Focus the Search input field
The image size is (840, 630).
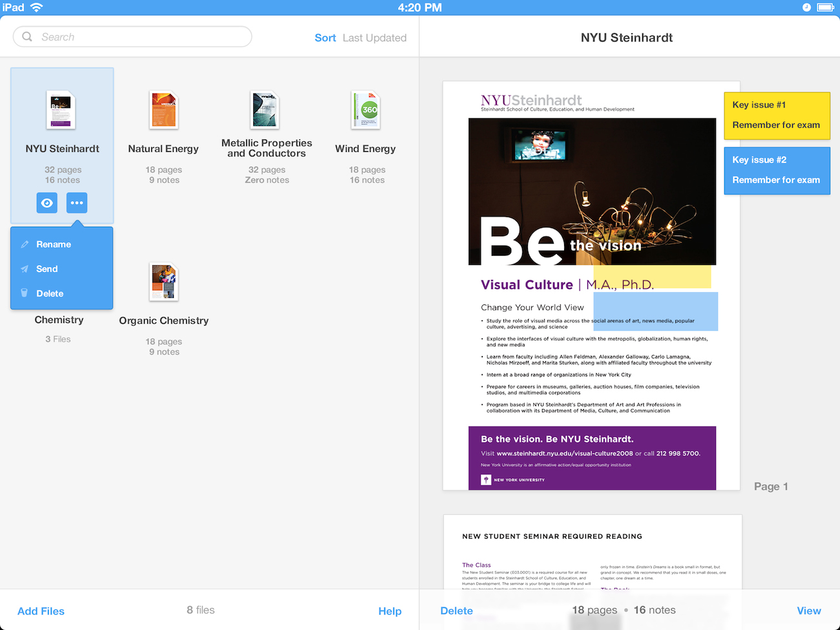pos(132,37)
